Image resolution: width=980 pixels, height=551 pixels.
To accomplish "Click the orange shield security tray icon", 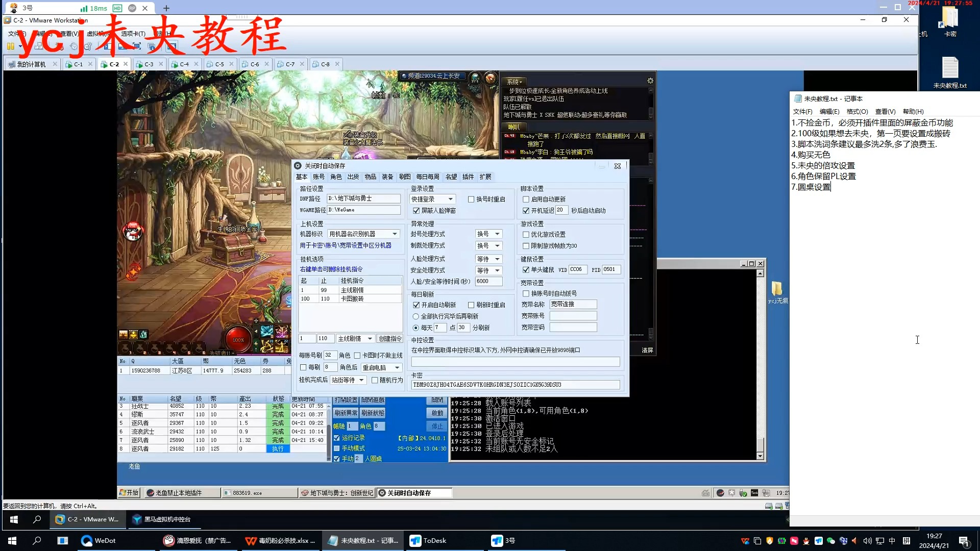I will click(x=770, y=541).
